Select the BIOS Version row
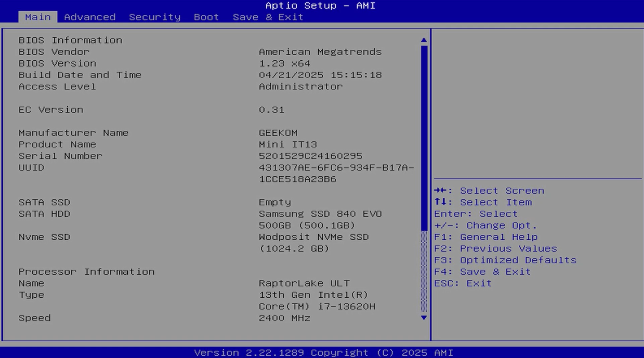This screenshot has width=644, height=358. (x=57, y=63)
